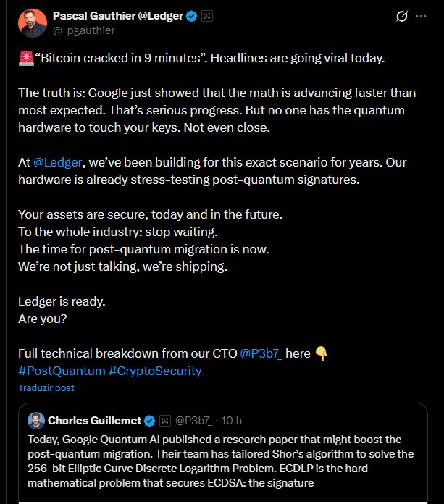The width and height of the screenshot is (444, 504).
Task: Click the affiliation badge beside Charles Guillemet's name
Action: (x=165, y=421)
